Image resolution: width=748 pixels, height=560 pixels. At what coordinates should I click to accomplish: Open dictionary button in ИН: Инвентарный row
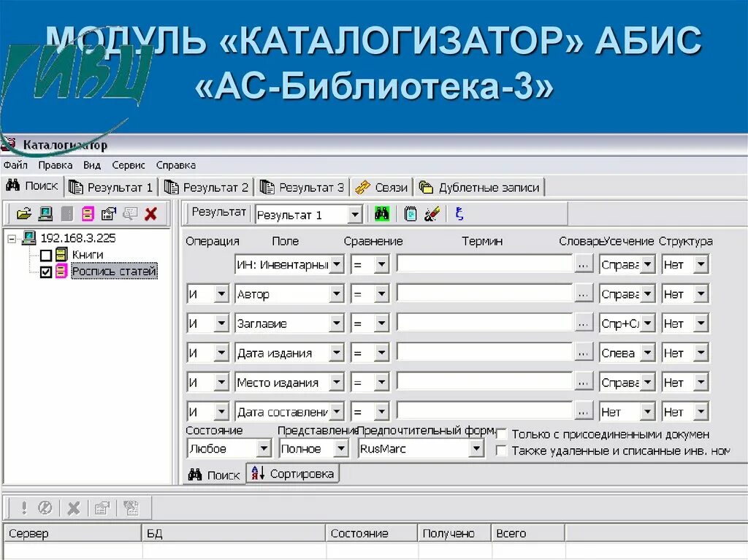583,264
